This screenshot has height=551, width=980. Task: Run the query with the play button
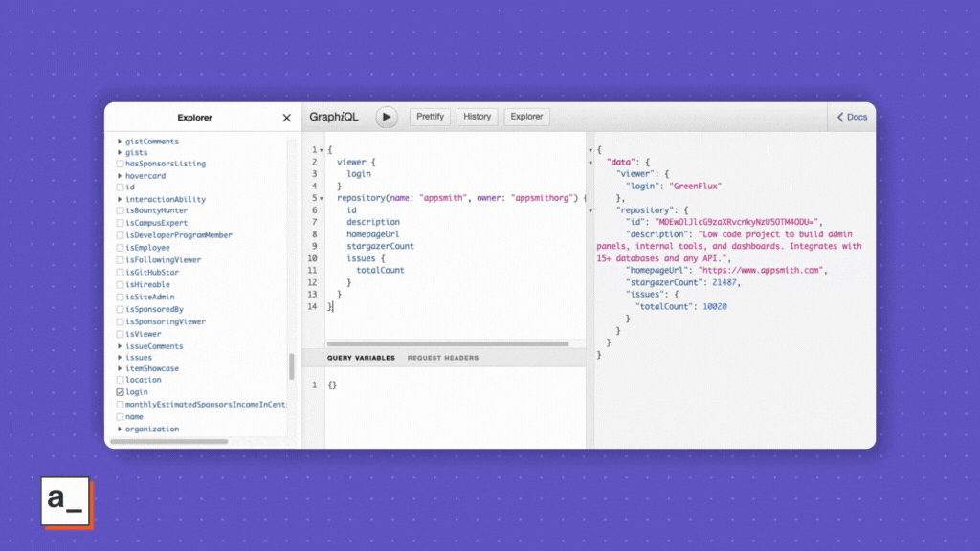click(387, 117)
